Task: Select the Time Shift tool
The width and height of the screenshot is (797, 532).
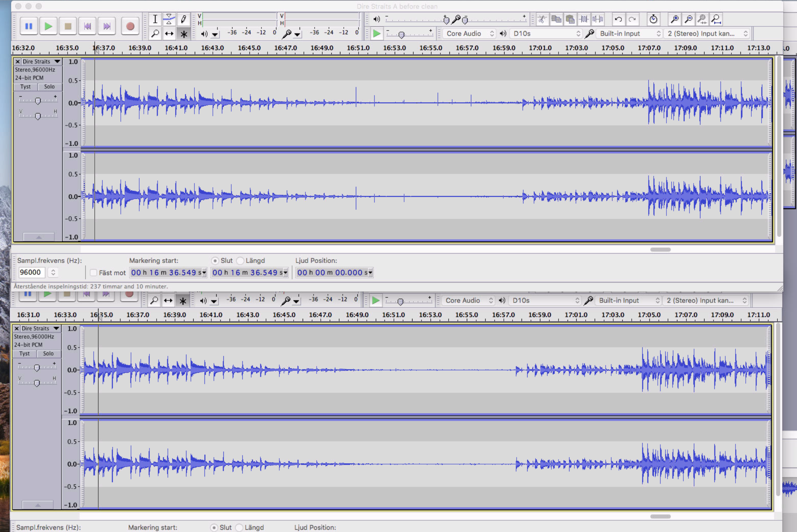Action: point(169,34)
